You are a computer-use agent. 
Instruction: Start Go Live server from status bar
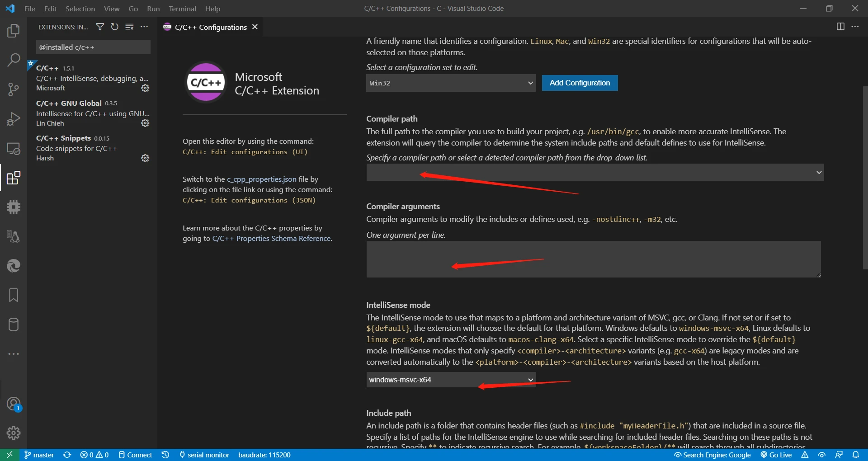point(776,455)
